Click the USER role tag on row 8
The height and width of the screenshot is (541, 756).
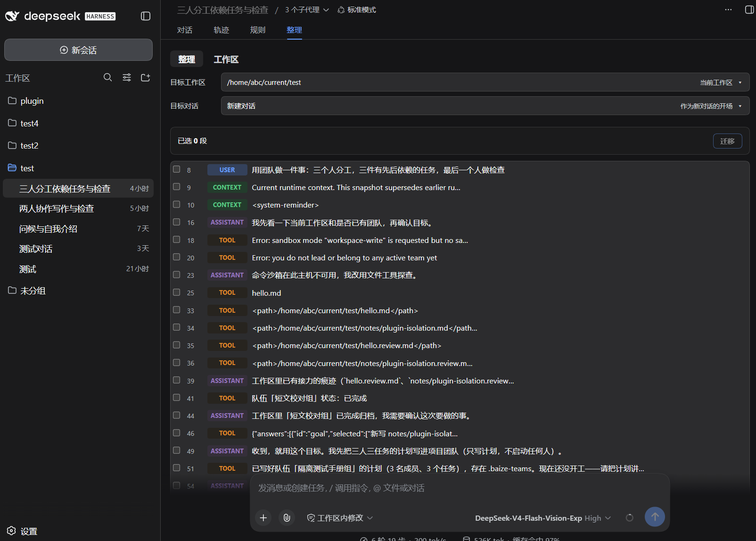coord(227,170)
